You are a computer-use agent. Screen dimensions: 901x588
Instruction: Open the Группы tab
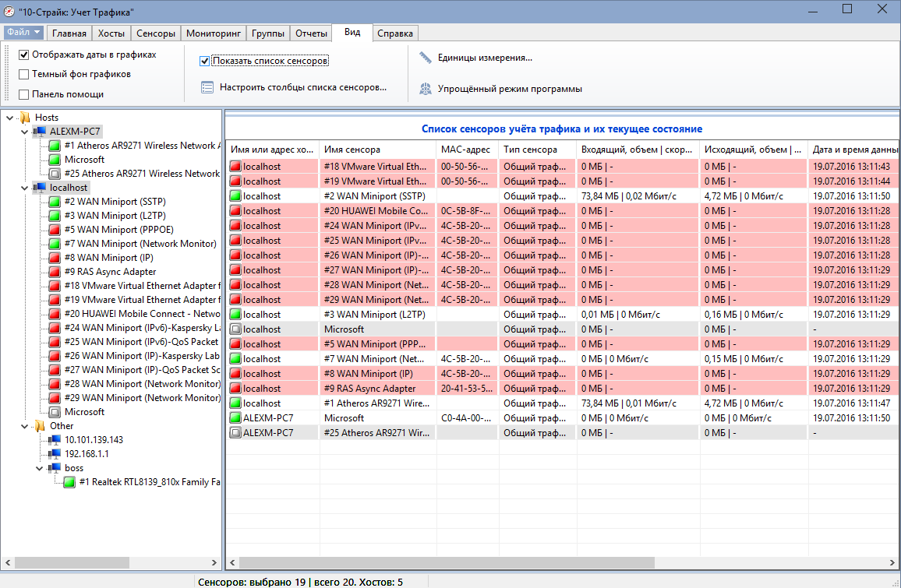pyautogui.click(x=268, y=33)
